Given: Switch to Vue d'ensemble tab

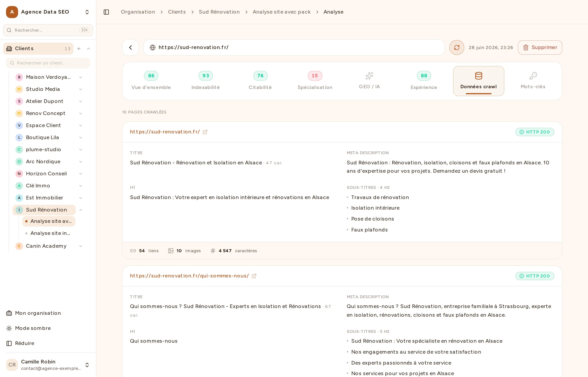Looking at the screenshot, I should pos(151,81).
